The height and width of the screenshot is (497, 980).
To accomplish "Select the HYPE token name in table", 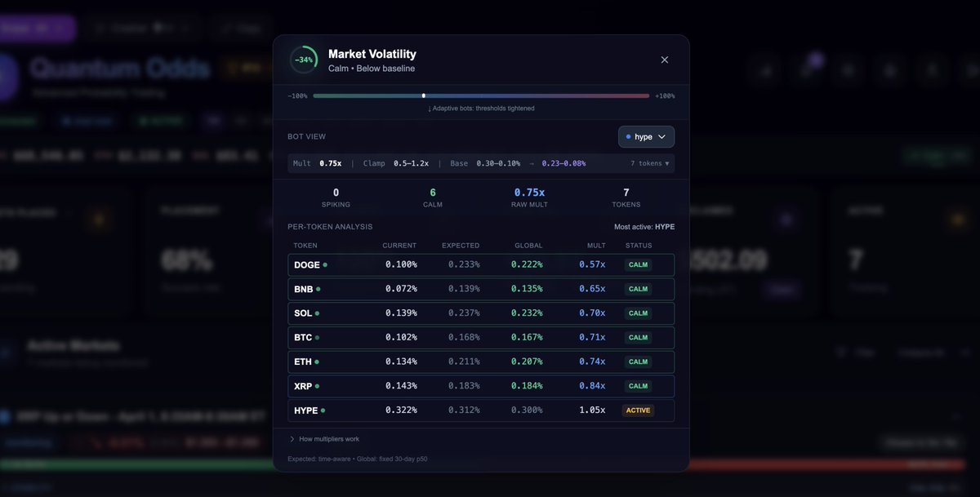I will 306,410.
